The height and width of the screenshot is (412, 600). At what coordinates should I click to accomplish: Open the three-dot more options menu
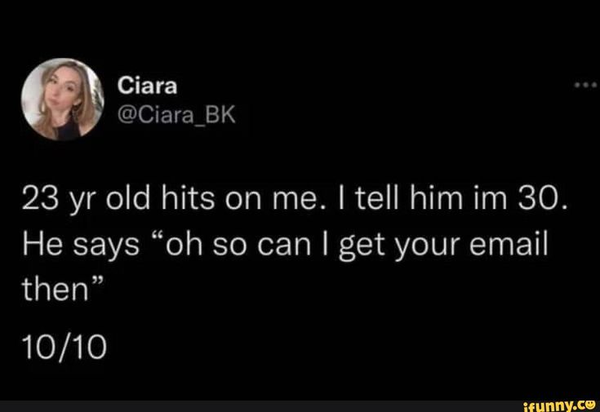pyautogui.click(x=585, y=84)
